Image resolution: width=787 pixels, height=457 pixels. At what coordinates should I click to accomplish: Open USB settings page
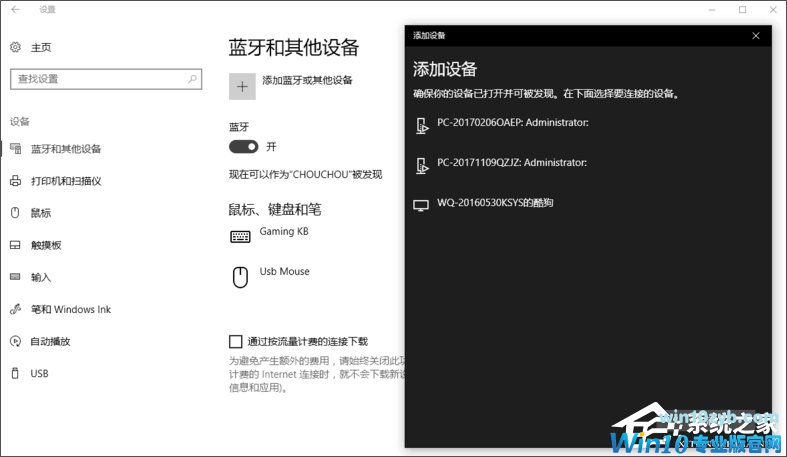(40, 374)
